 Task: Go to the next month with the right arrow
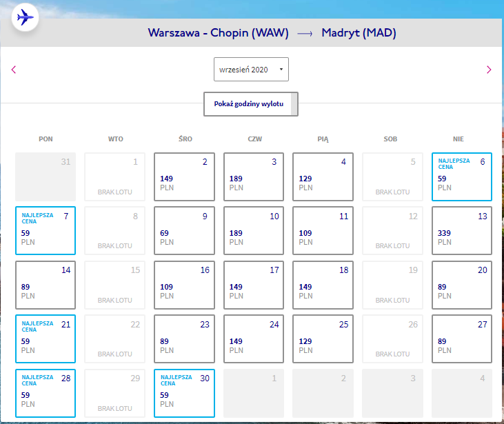click(x=489, y=70)
